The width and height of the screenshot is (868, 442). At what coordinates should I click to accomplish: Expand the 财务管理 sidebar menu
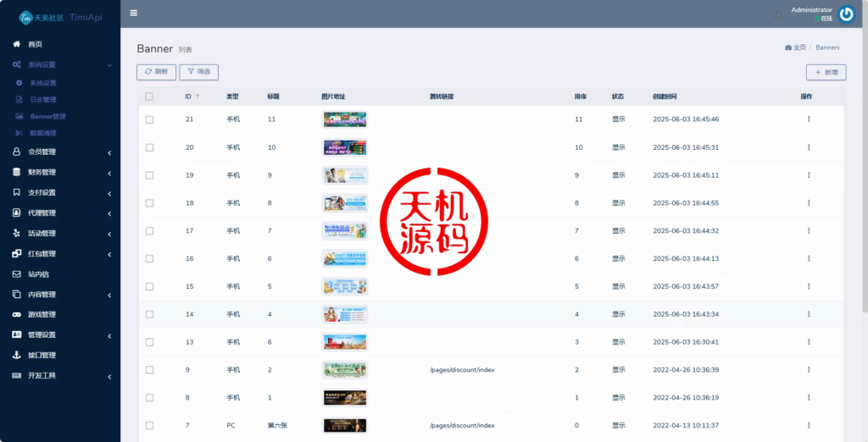tap(59, 173)
